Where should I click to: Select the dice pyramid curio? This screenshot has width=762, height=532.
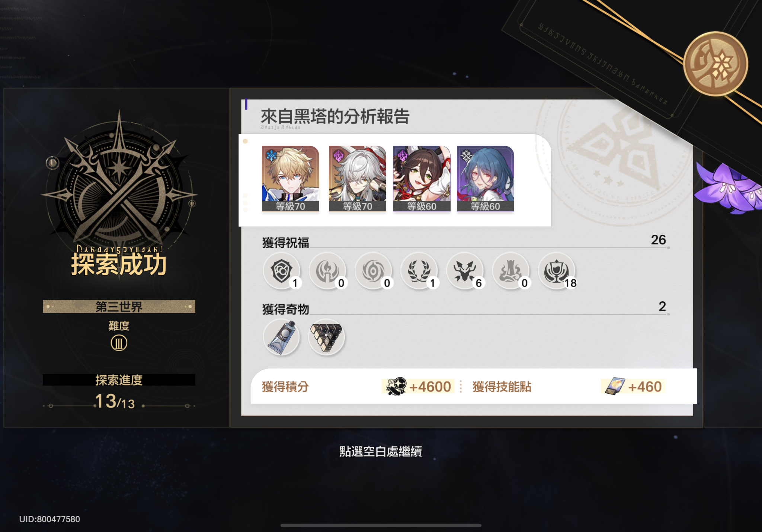click(x=327, y=337)
